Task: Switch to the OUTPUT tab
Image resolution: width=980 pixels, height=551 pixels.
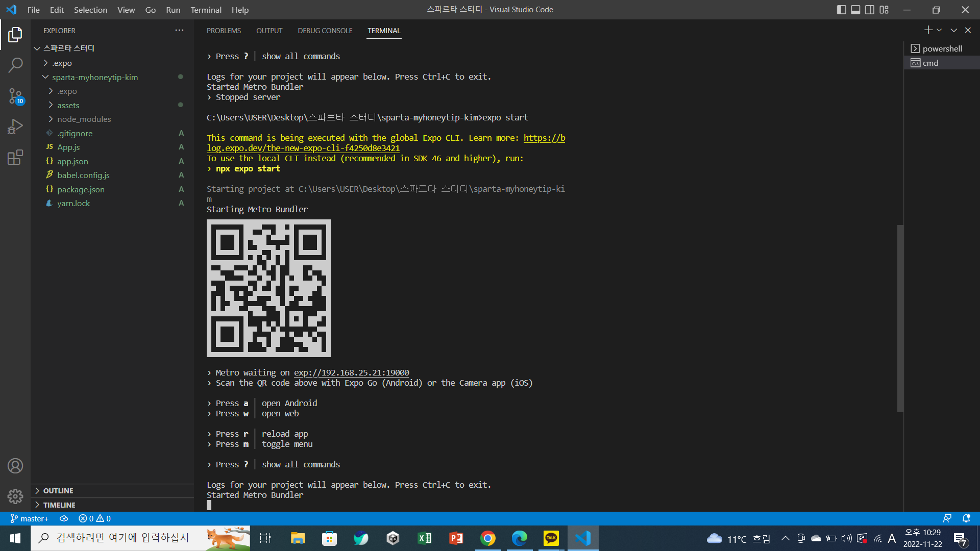Action: [x=269, y=31]
